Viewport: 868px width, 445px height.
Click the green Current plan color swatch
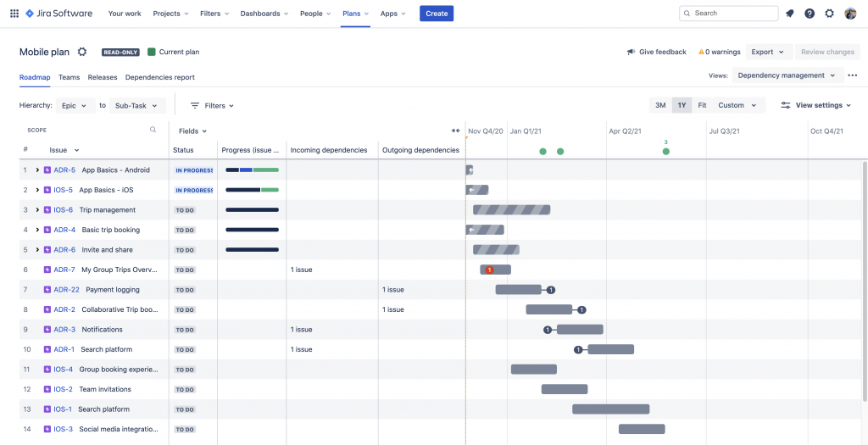coord(151,52)
